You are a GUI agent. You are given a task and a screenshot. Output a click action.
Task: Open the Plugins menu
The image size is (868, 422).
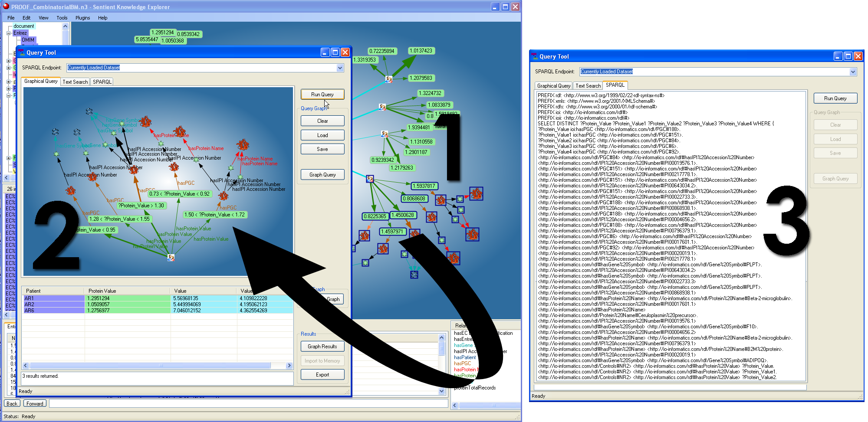[x=82, y=18]
